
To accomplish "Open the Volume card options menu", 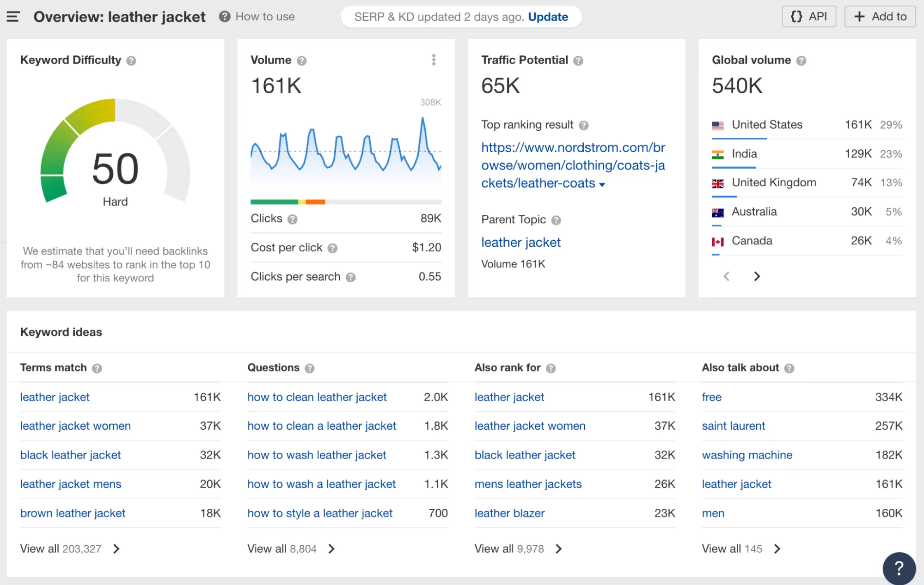I will click(x=434, y=60).
